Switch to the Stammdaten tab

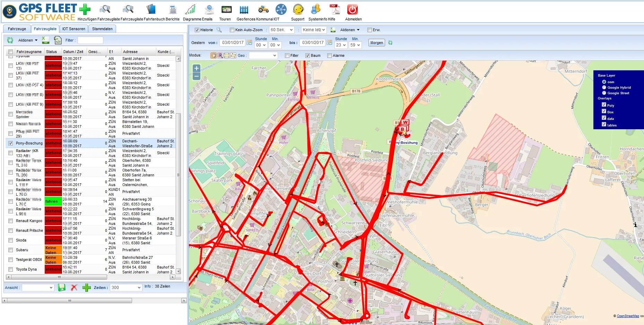(x=102, y=29)
